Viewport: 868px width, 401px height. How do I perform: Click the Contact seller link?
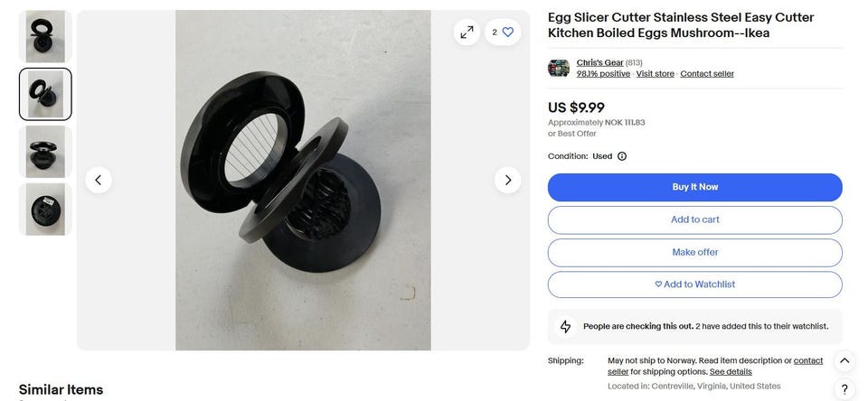click(x=707, y=73)
